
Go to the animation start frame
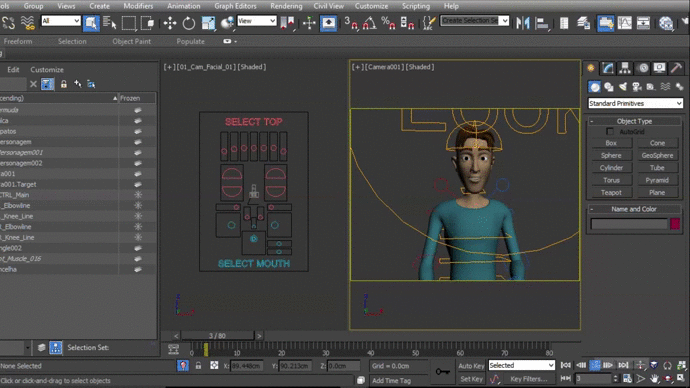tap(565, 365)
